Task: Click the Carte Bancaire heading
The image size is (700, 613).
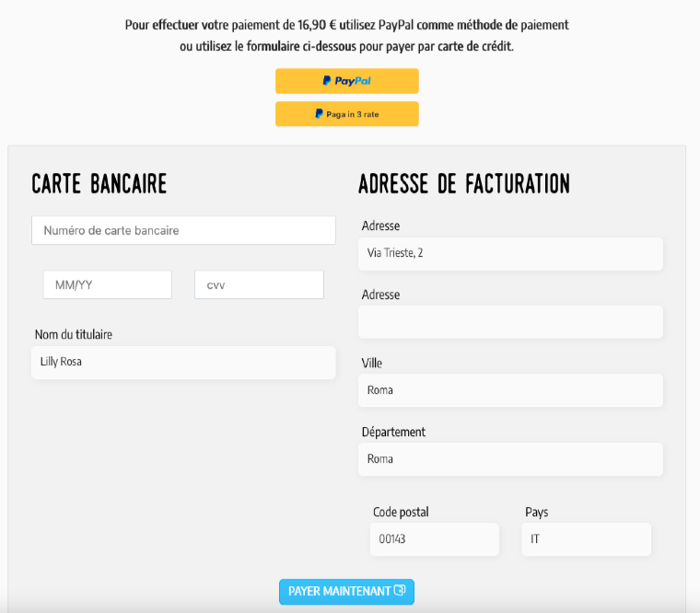Action: (x=99, y=184)
